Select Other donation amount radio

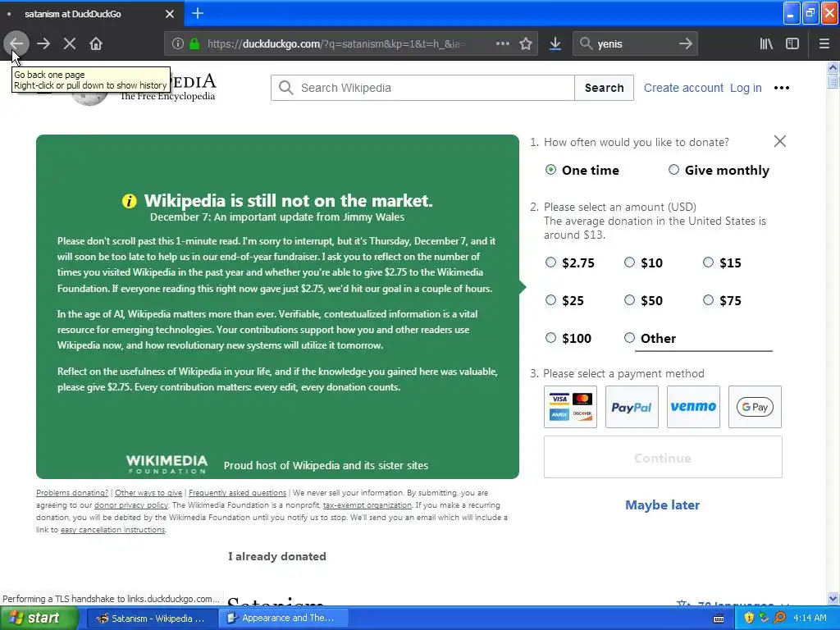coord(629,337)
